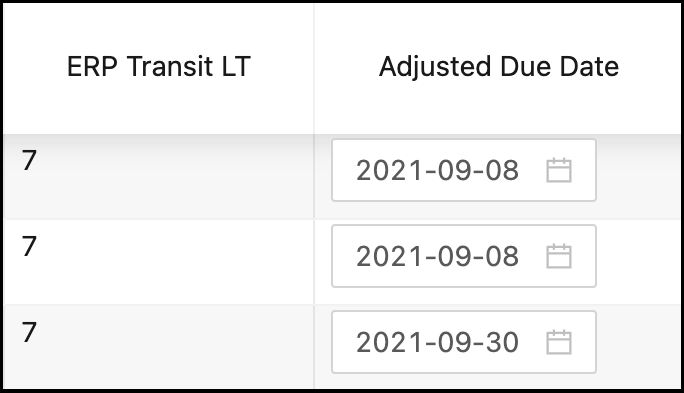This screenshot has height=393, width=684.
Task: Select ERP Transit LT value 7 in last row
Action: 29,332
